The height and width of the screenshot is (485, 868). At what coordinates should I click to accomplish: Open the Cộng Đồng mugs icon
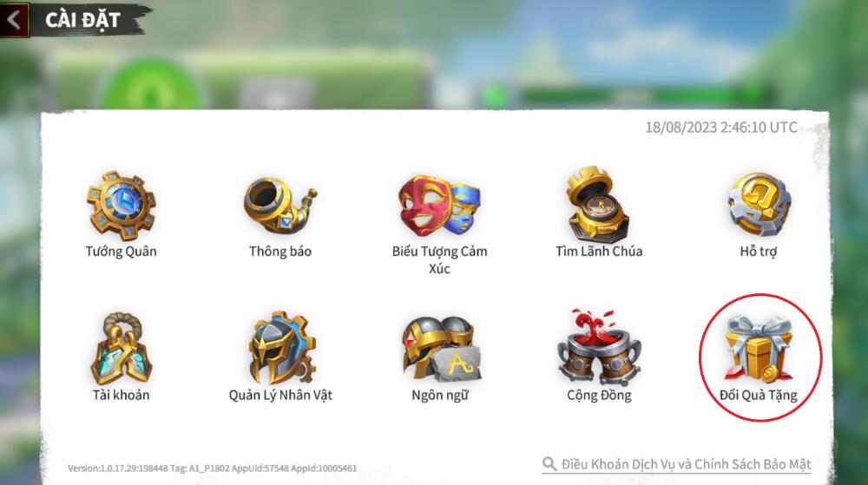(x=599, y=347)
